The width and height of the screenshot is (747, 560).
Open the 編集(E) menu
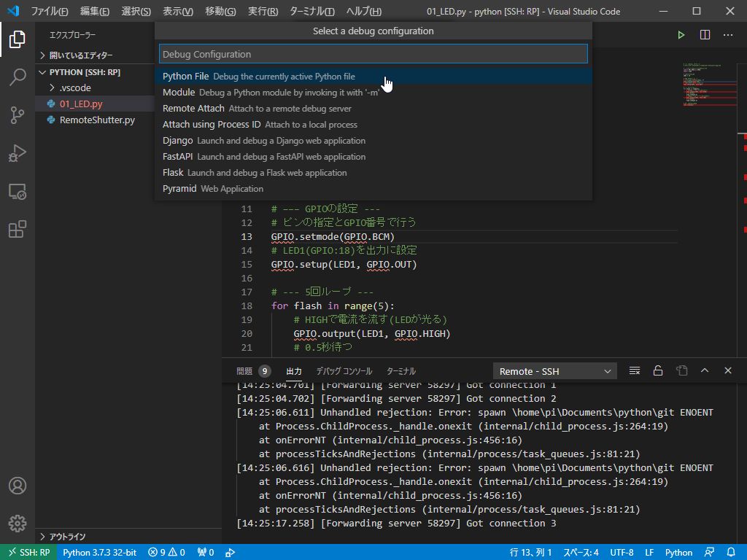tap(94, 11)
